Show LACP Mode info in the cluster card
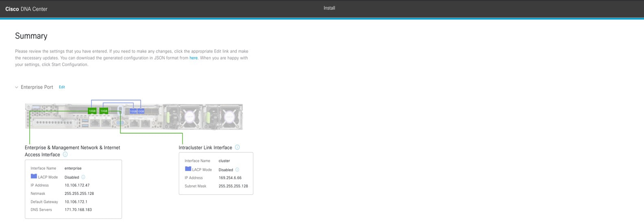 pos(237,170)
